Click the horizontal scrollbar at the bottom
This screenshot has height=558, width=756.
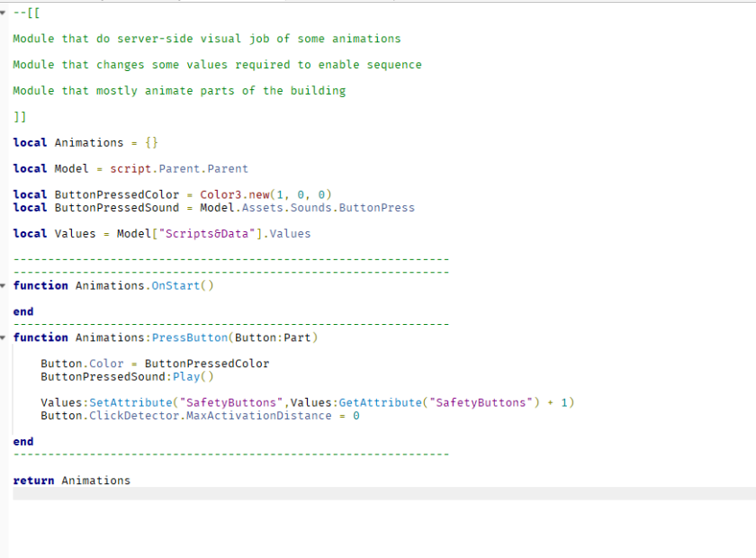378,493
